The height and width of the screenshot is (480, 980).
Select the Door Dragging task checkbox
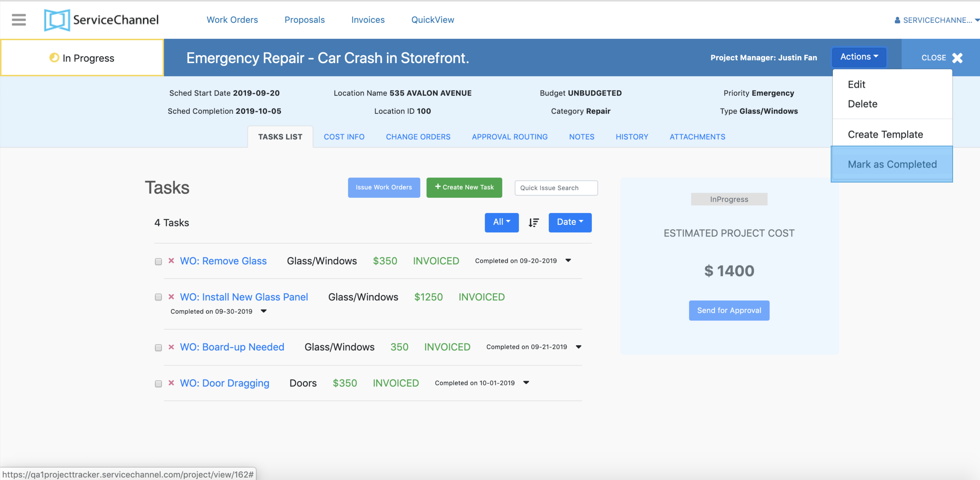click(158, 384)
